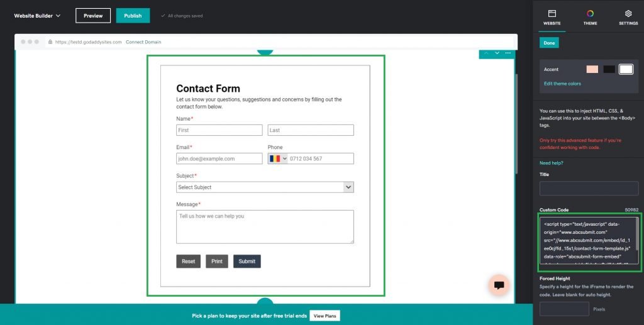Open the section's three-dot options menu
This screenshot has width=644, height=325.
(508, 53)
